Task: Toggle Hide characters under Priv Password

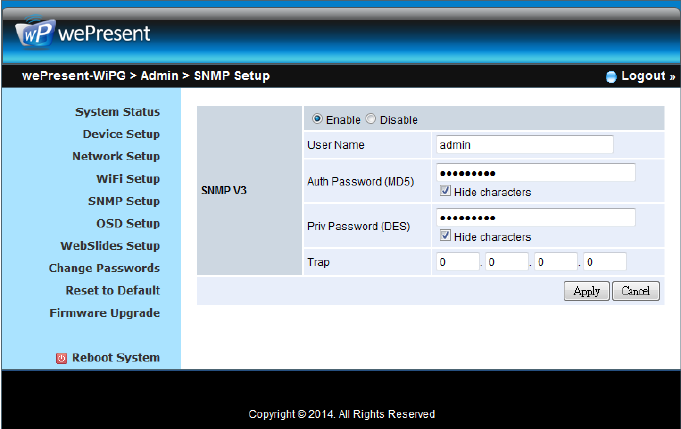Action: pyautogui.click(x=445, y=236)
